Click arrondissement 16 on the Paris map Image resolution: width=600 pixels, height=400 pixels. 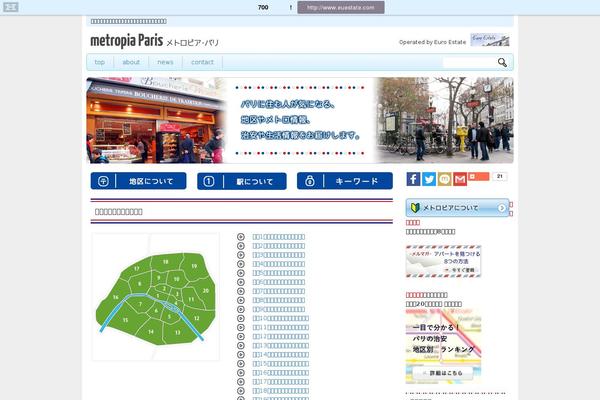coord(115,297)
